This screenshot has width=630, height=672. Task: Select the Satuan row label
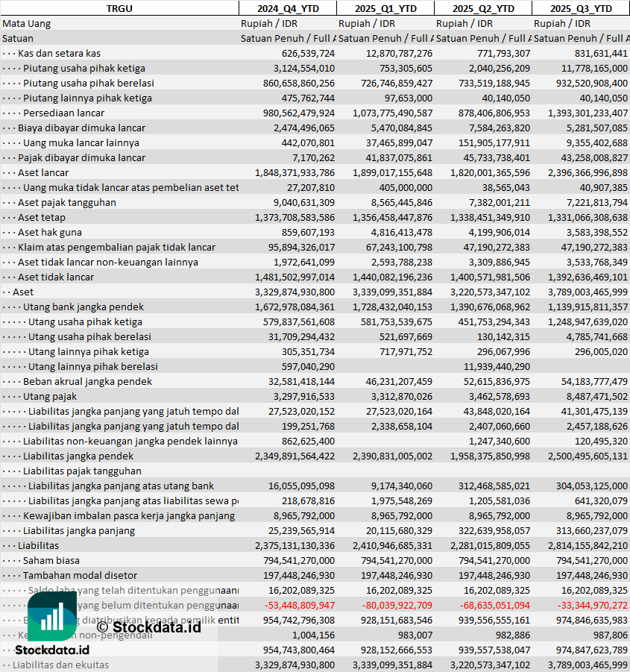[18, 39]
